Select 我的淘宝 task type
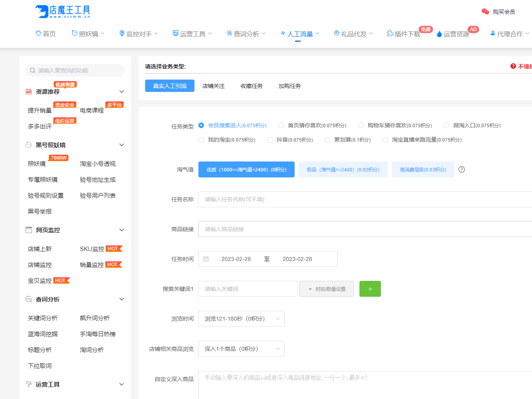The height and width of the screenshot is (399, 532). pyautogui.click(x=227, y=140)
